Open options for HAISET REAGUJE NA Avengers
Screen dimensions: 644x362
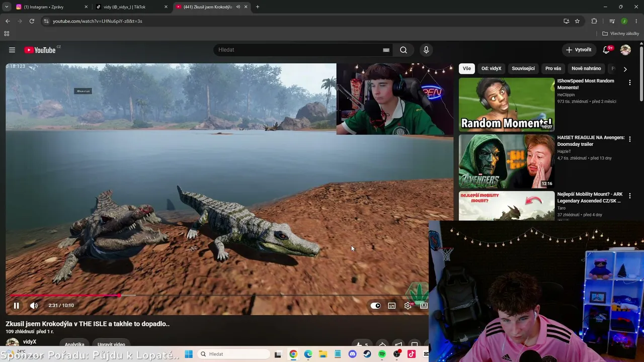click(x=629, y=139)
